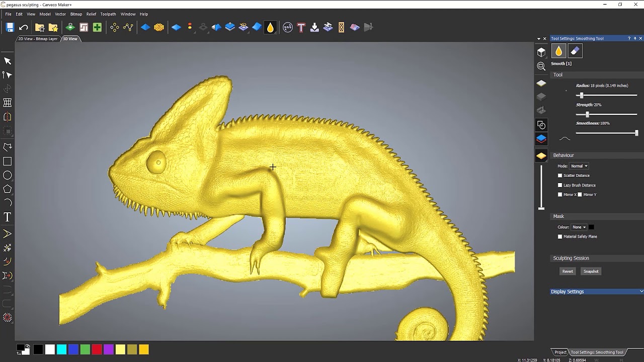Click the Tool Settings help question mark
The height and width of the screenshot is (362, 644).
pos(629,39)
